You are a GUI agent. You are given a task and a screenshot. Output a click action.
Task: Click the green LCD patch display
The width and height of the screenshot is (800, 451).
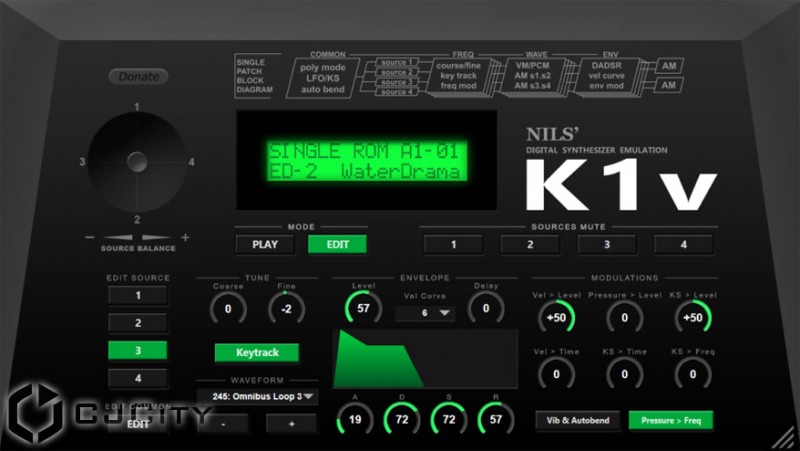click(x=366, y=161)
